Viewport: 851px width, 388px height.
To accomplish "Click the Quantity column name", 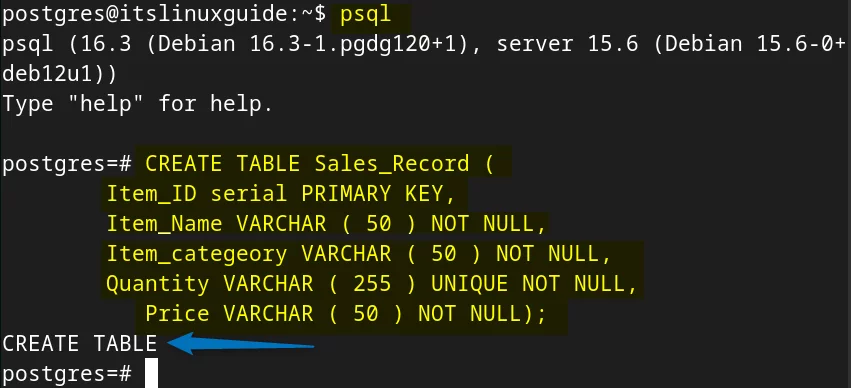I will [x=157, y=284].
